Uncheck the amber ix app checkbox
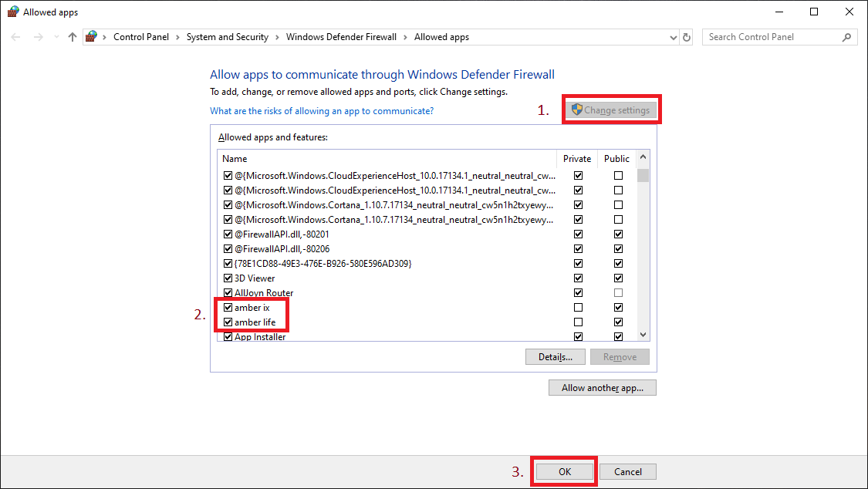This screenshot has height=489, width=868. (228, 308)
